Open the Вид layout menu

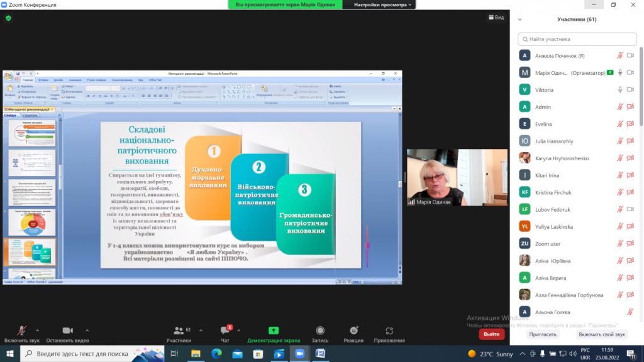(496, 17)
